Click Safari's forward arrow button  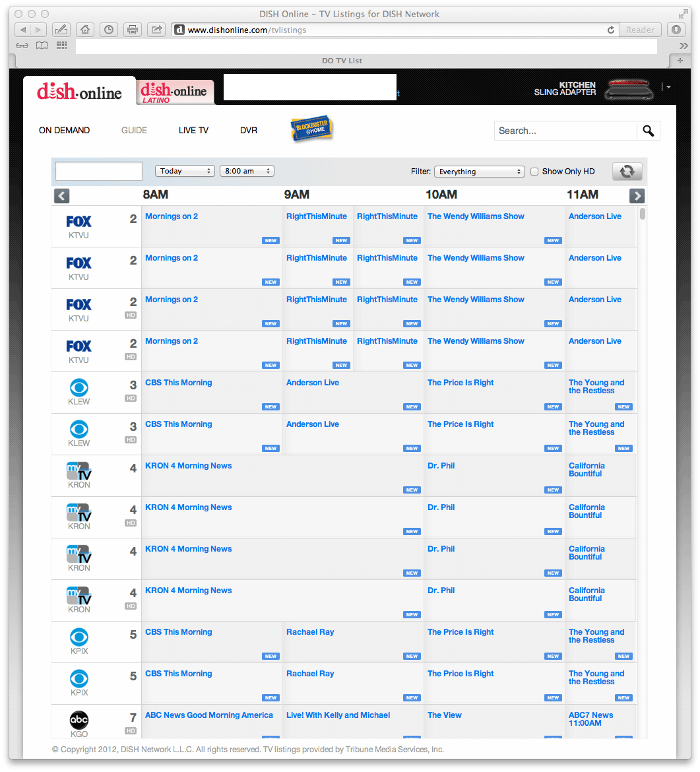point(38,30)
